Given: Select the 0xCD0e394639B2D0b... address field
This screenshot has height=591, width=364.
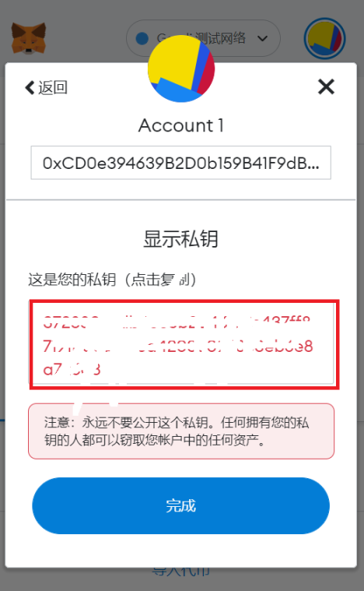Looking at the screenshot, I should click(x=181, y=163).
